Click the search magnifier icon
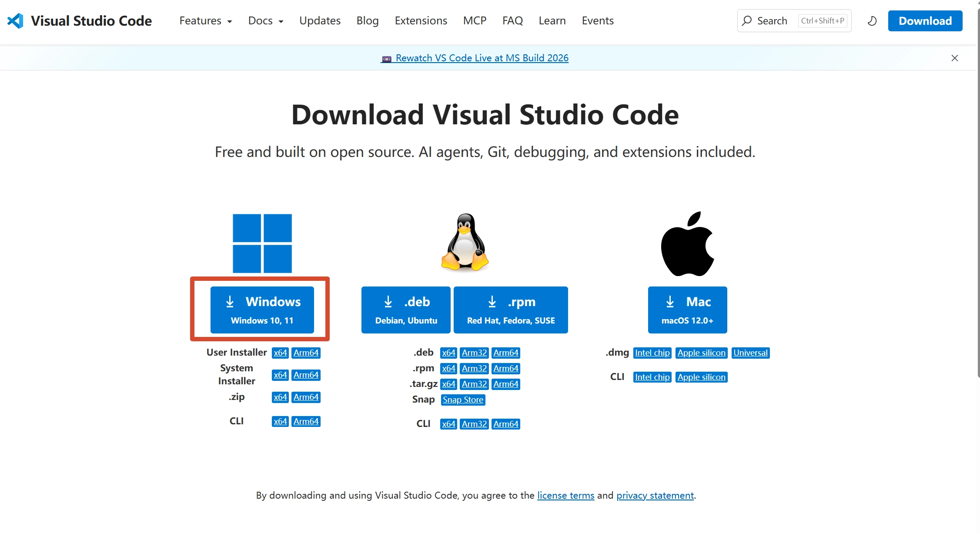The image size is (980, 533). click(x=747, y=21)
